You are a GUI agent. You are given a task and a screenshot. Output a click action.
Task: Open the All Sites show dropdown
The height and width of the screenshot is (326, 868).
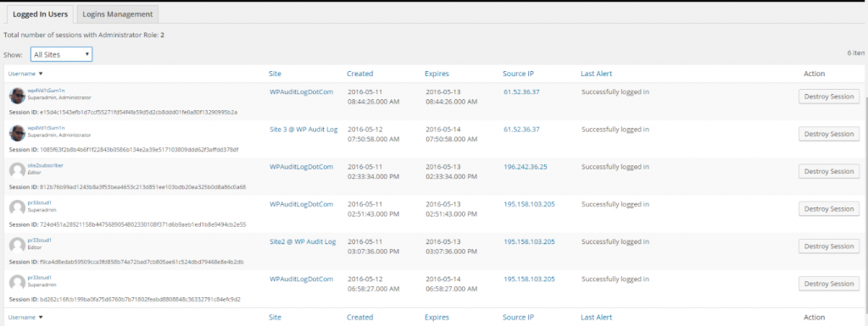(61, 55)
